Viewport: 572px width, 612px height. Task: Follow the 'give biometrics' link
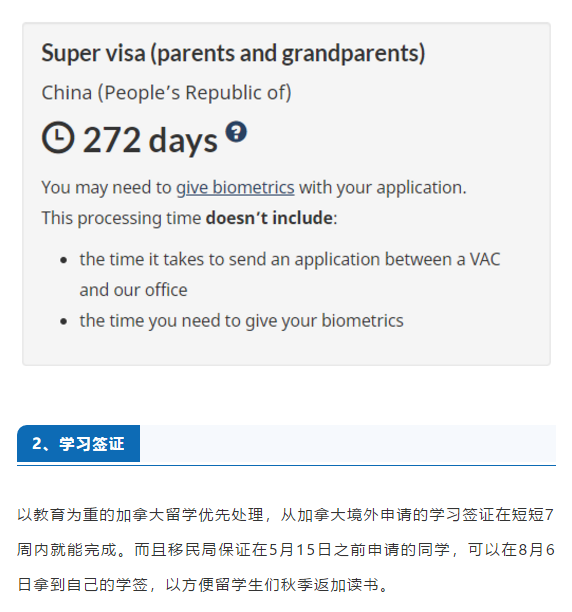(235, 188)
